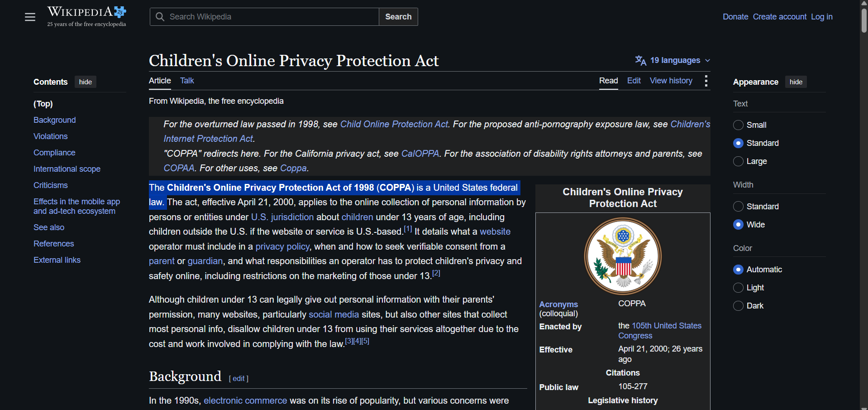Click citation reference [3]
The image size is (868, 410).
(349, 341)
